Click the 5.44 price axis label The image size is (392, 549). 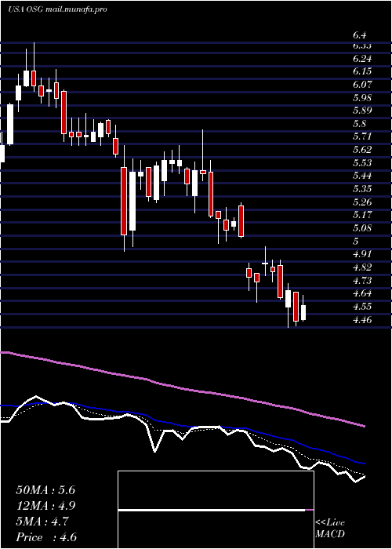click(362, 176)
